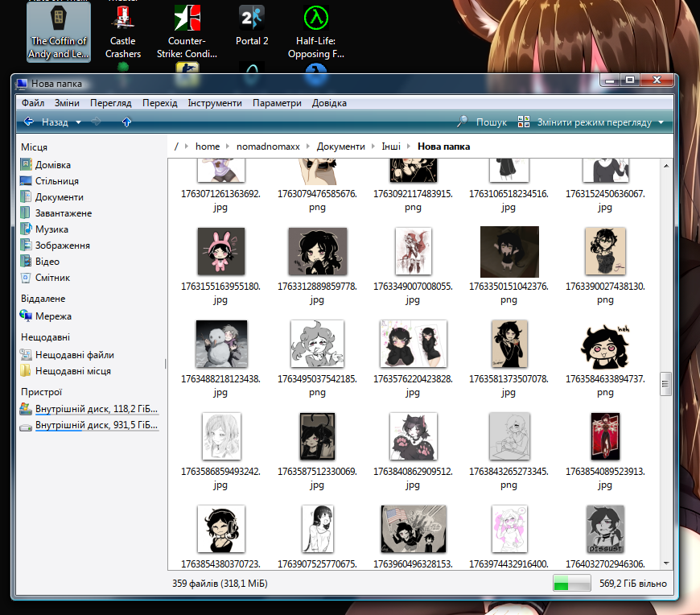The width and height of the screenshot is (700, 615).
Task: Expand breadcrumb arrow after root slash
Action: (186, 146)
